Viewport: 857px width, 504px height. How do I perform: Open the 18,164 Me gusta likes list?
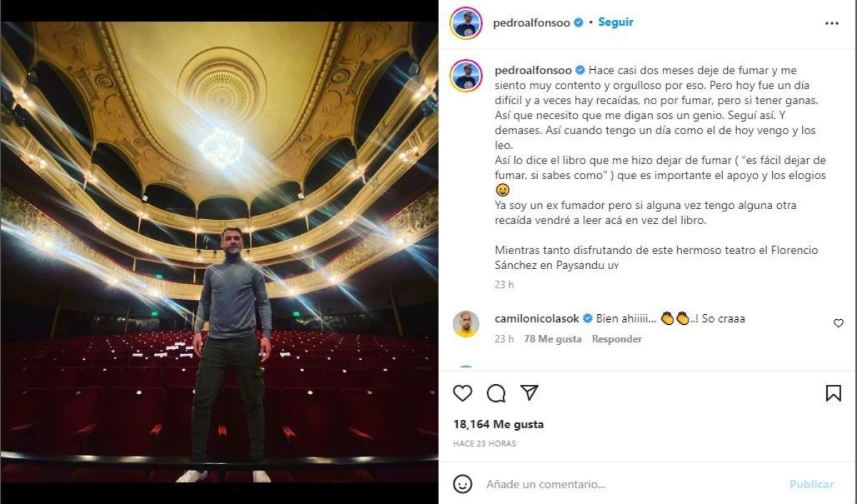click(498, 424)
